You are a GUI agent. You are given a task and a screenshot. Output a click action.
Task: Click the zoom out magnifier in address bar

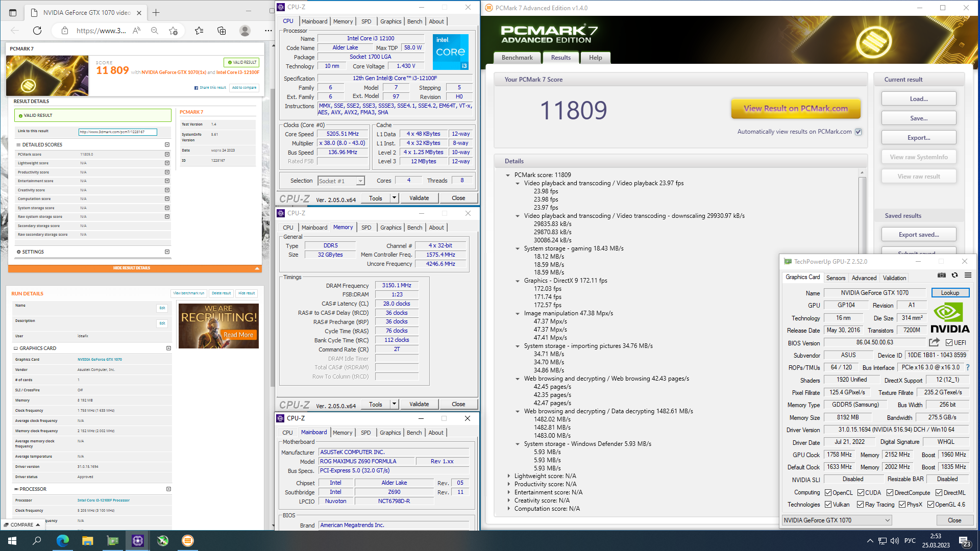coord(155,31)
